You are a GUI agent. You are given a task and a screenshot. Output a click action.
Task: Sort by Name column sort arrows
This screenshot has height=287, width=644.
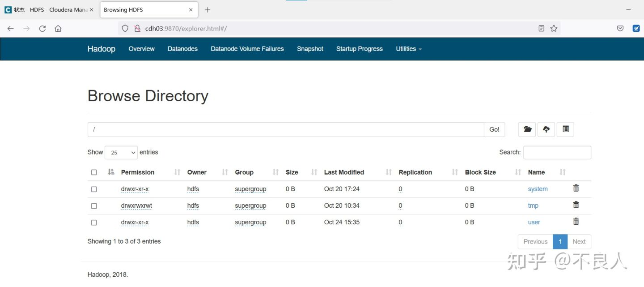click(x=563, y=172)
